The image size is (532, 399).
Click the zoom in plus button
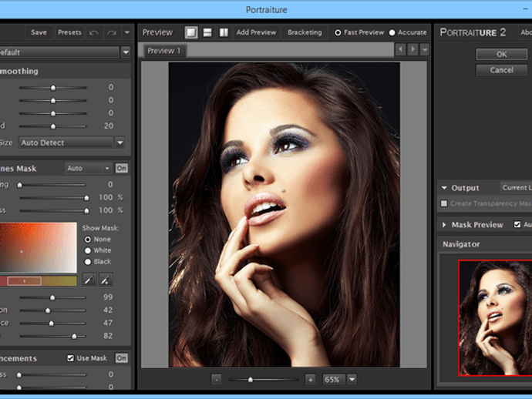point(310,380)
